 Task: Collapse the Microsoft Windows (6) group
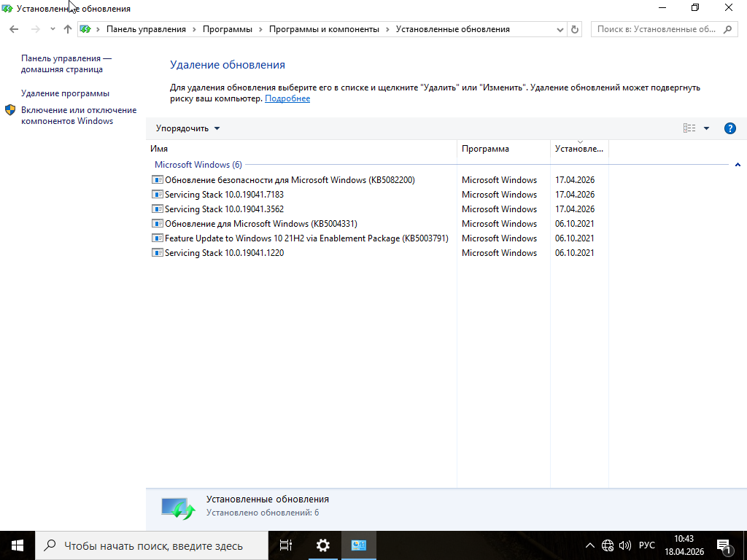pos(738,165)
